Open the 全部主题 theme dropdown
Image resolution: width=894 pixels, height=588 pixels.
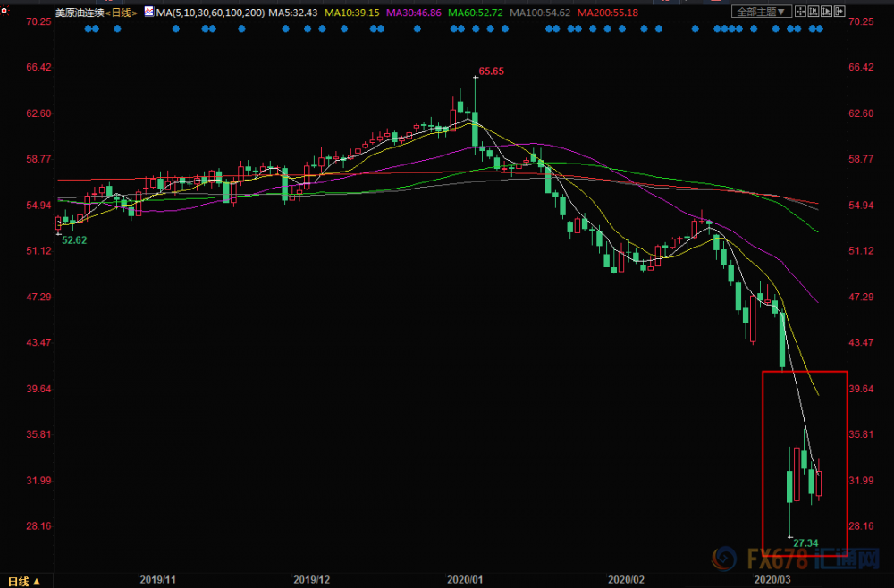[x=762, y=12]
